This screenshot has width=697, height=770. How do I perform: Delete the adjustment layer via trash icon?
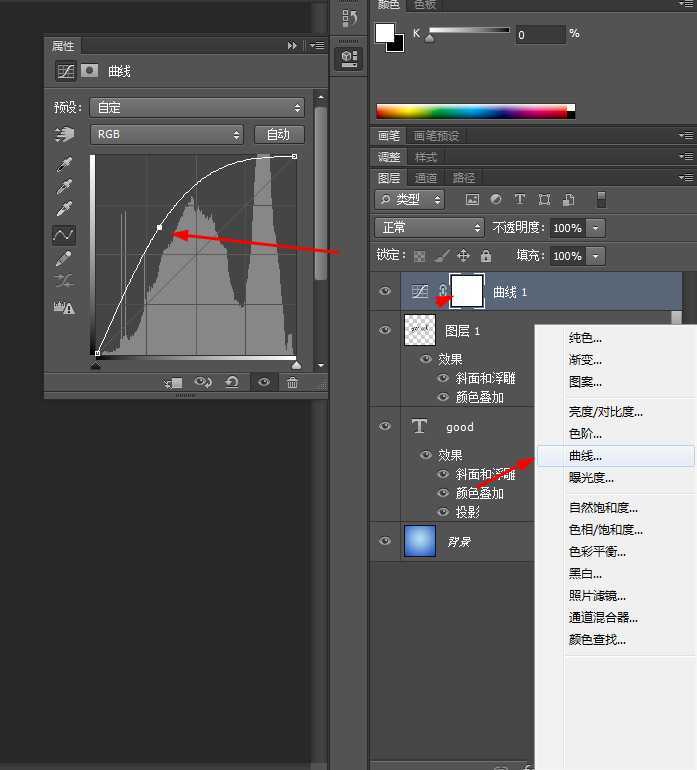click(292, 382)
